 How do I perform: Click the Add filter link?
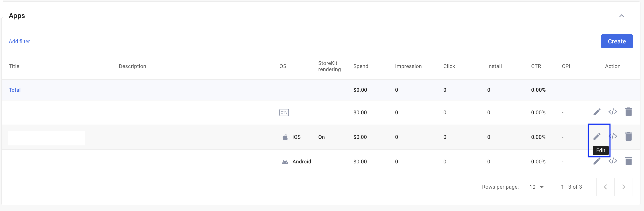pyautogui.click(x=19, y=41)
